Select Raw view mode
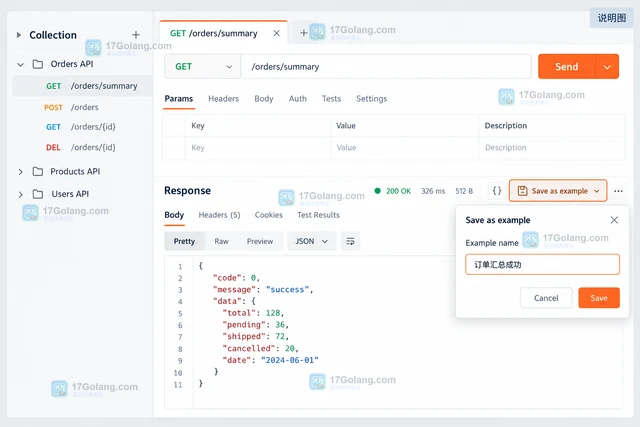640x427 pixels. pyautogui.click(x=221, y=241)
